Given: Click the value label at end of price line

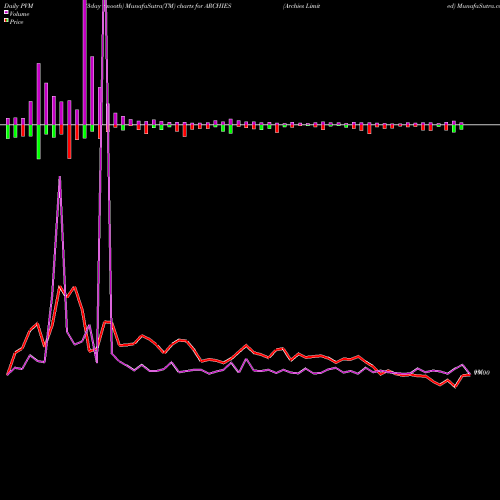Looking at the screenshot, I should click(482, 373).
